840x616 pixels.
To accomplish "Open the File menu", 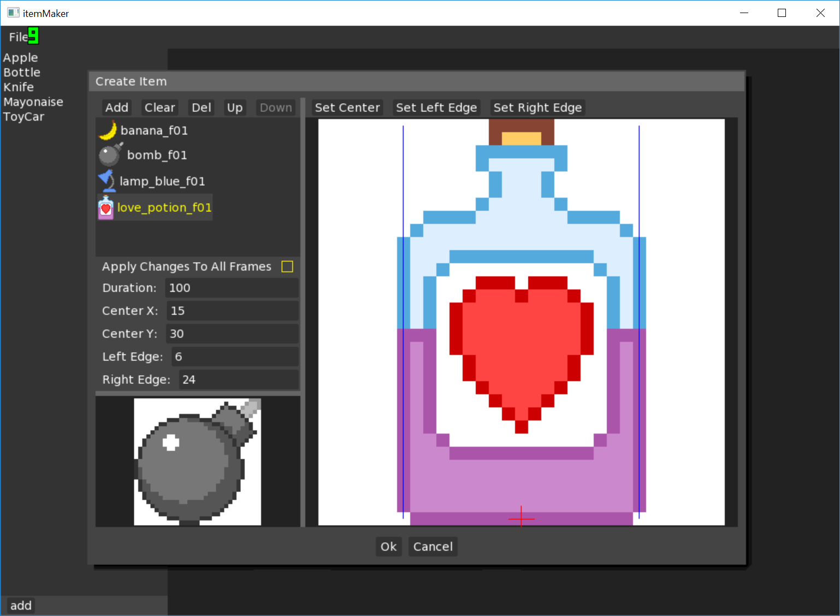I will coord(18,37).
